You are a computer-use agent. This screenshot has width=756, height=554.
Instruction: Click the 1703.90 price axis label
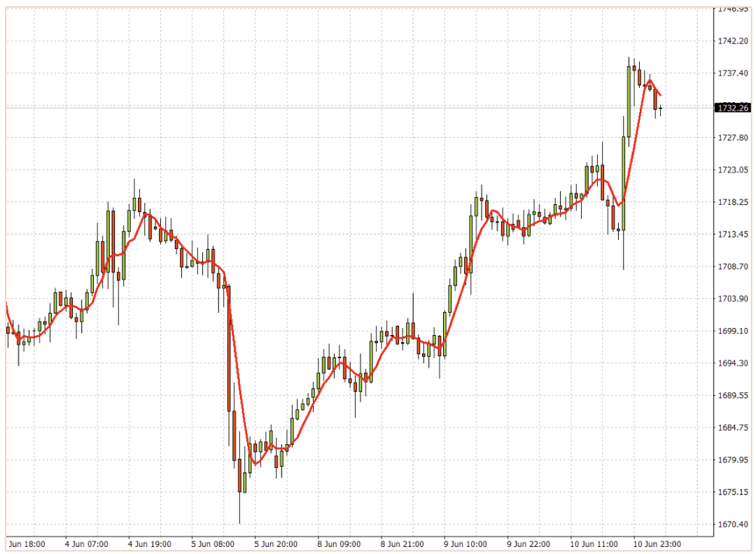[734, 299]
